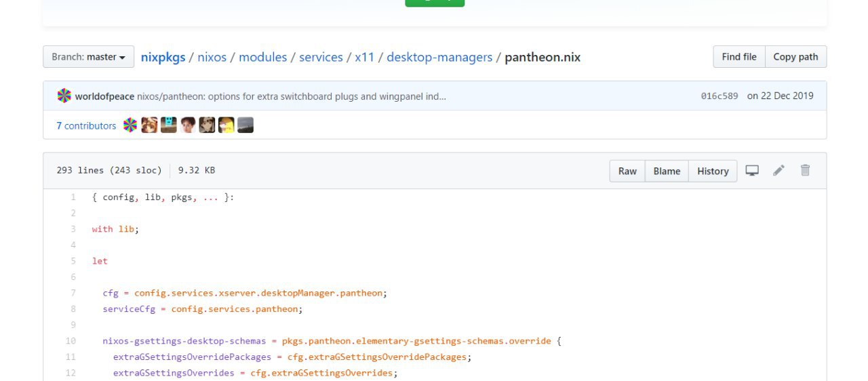Open the file History
The image size is (868, 381).
point(713,171)
